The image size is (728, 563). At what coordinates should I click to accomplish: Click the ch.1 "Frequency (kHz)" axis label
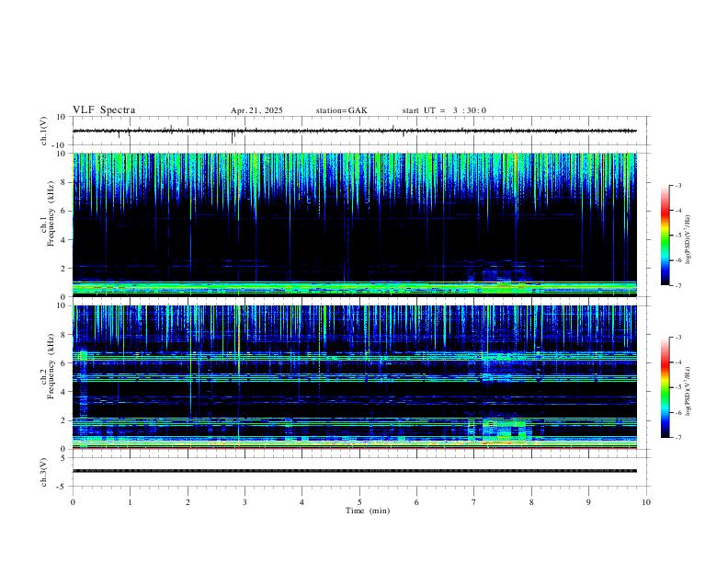pos(51,213)
